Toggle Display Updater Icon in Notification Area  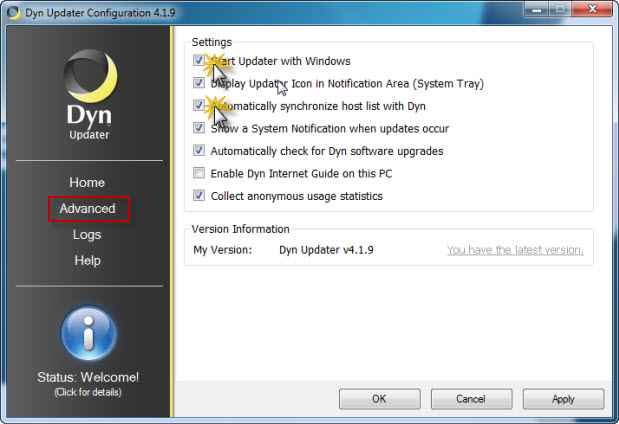(199, 83)
